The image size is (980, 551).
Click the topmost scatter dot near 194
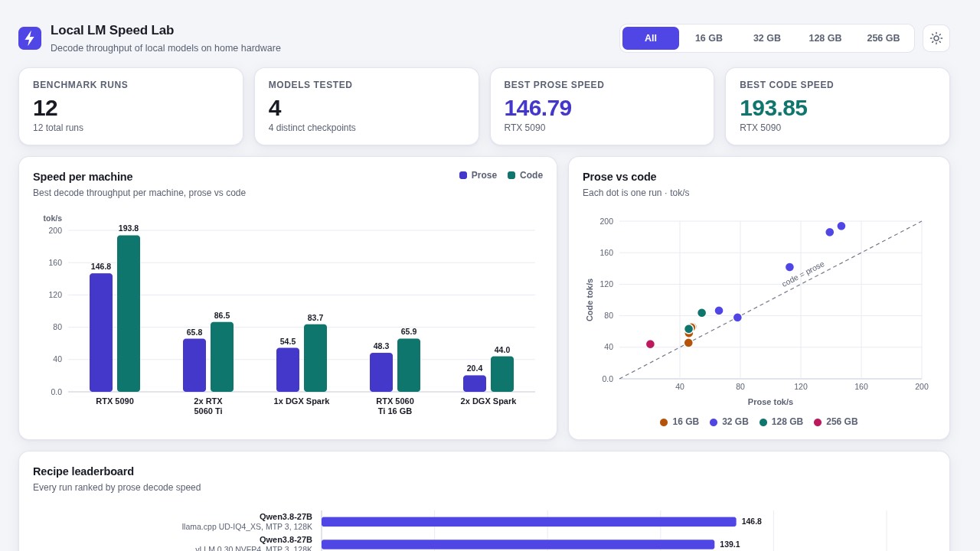click(841, 226)
